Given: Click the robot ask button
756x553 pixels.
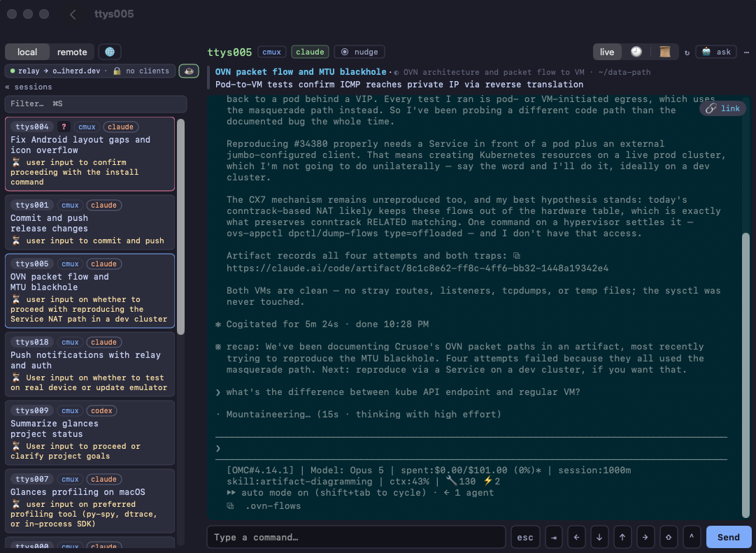Looking at the screenshot, I should [716, 52].
